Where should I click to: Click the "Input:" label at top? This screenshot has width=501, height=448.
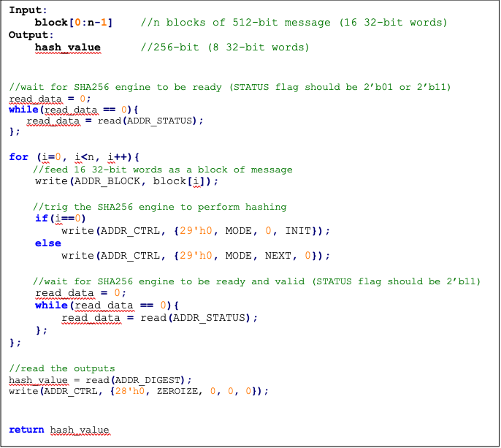tap(28, 10)
